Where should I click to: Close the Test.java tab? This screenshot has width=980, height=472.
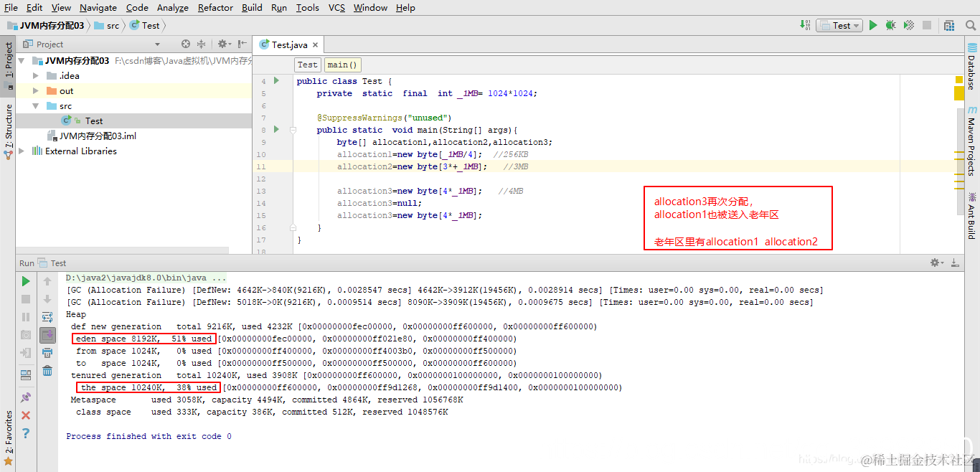coord(316,44)
